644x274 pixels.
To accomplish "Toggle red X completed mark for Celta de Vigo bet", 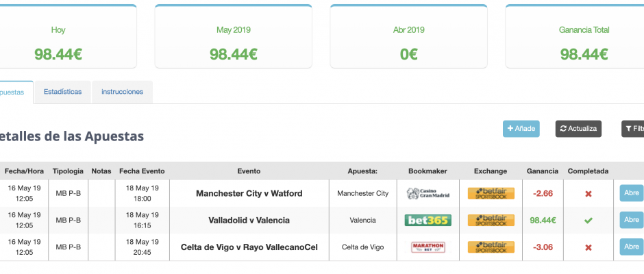I will click(x=588, y=247).
